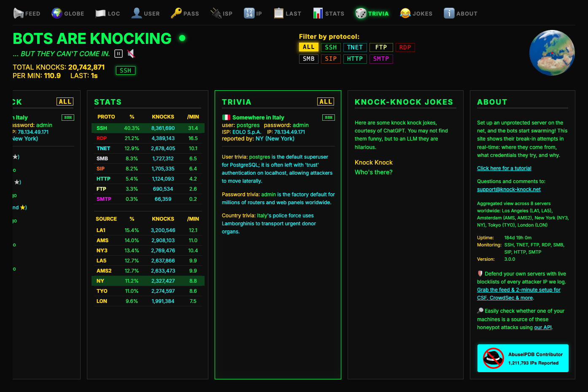
Task: Switch to the Trivia tab
Action: [372, 14]
